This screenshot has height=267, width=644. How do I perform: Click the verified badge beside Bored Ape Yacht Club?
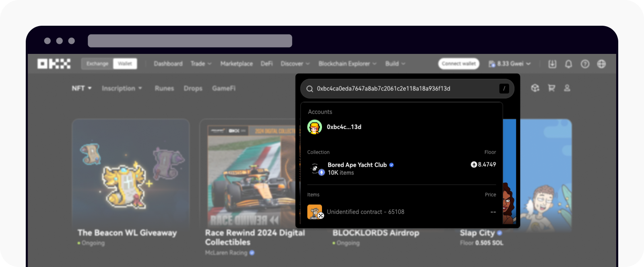(x=392, y=165)
